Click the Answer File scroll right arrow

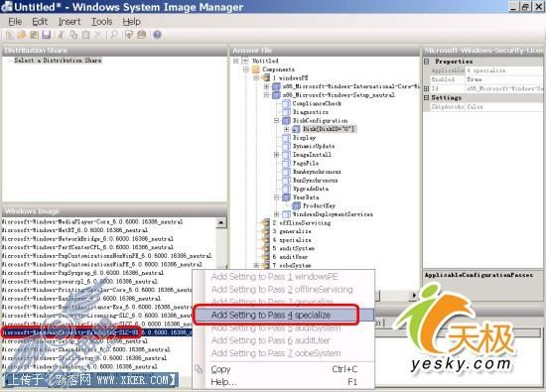(x=414, y=295)
